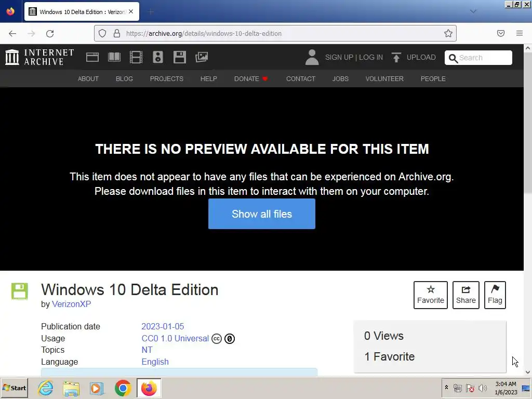Open the VOLUNTEER menu item
This screenshot has width=532, height=399.
coord(384,79)
